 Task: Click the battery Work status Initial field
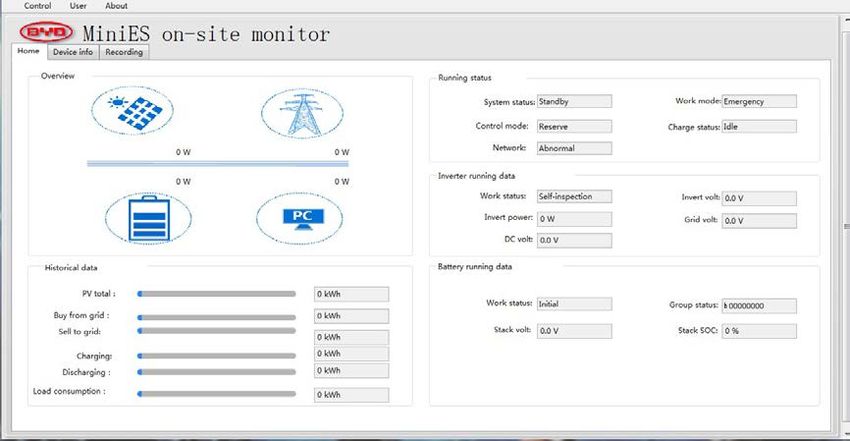(575, 304)
